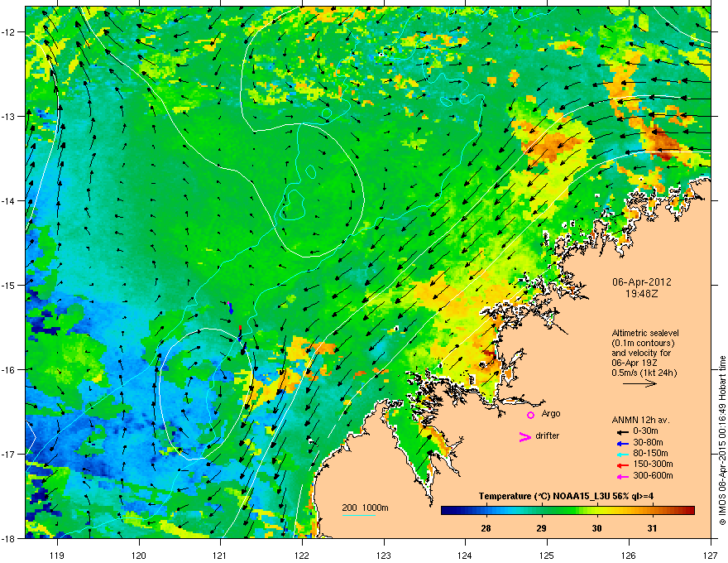Click longitude axis label 126
The image size is (728, 563).
[x=629, y=555]
